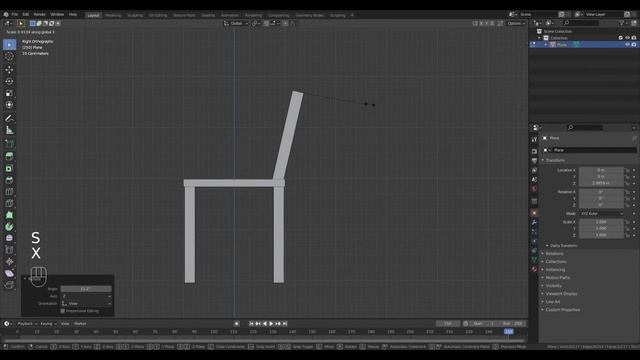This screenshot has width=640, height=360.
Task: Open the Render menu
Action: click(40, 14)
